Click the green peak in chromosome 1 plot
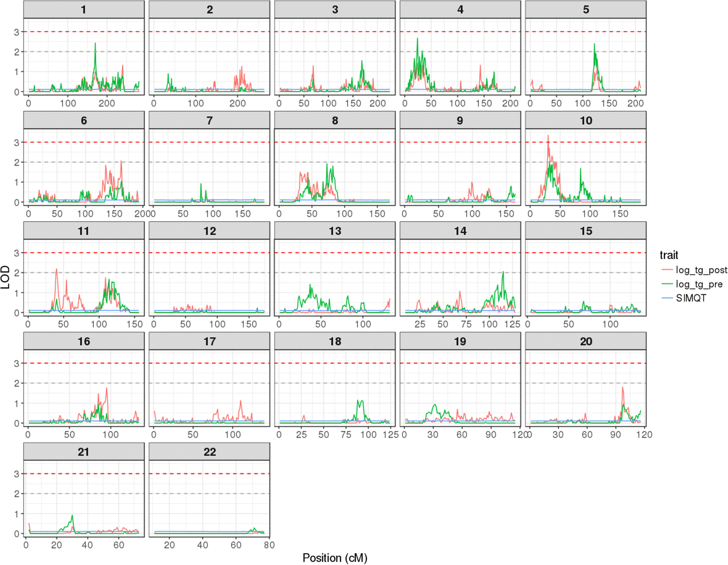 tap(95, 43)
